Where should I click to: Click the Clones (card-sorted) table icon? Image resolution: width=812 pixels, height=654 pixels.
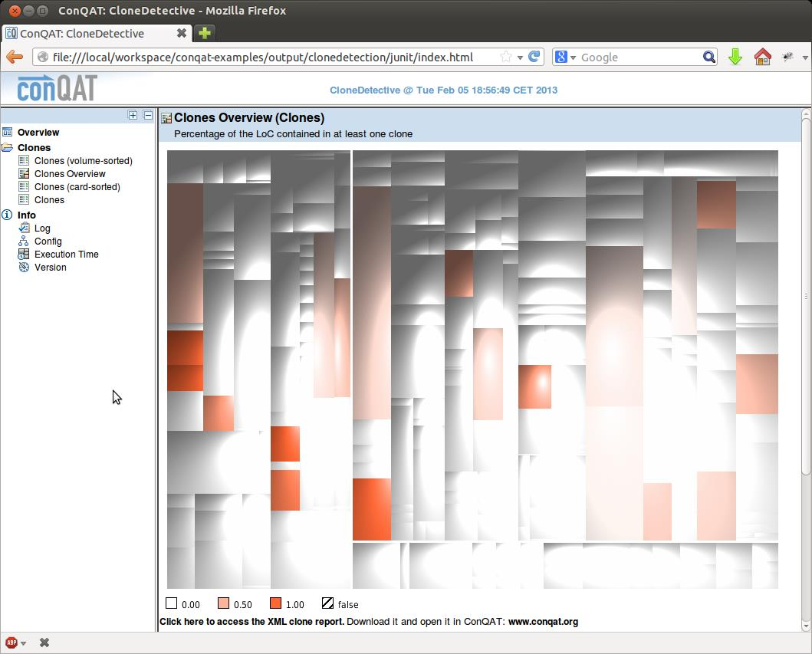[24, 186]
